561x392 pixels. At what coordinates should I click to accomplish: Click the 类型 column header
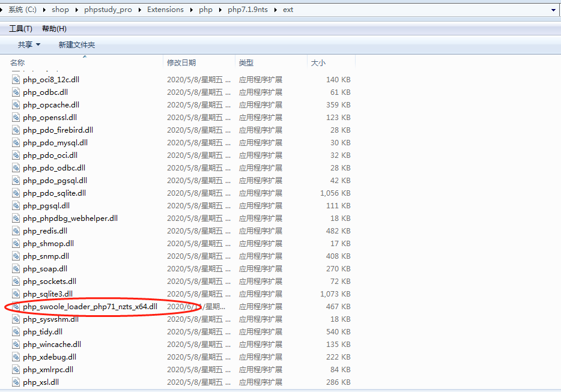coord(246,63)
